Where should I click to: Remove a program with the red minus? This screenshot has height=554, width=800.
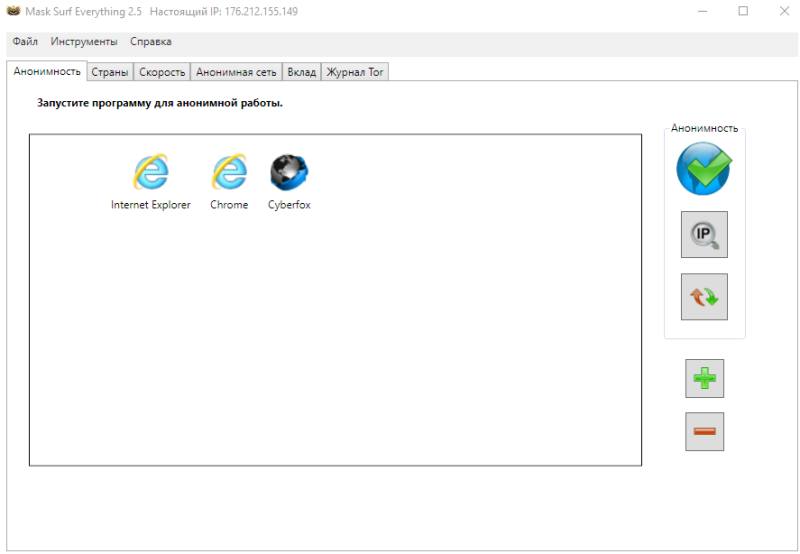tap(704, 431)
